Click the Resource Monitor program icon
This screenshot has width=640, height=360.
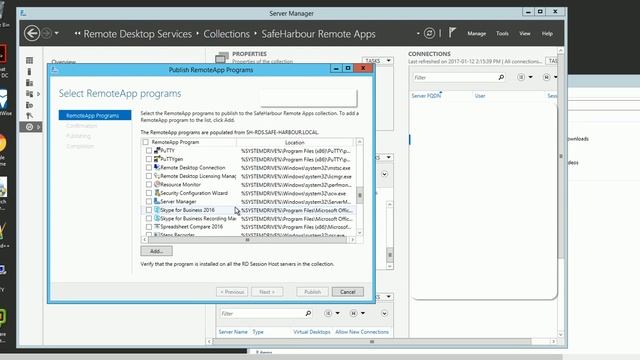tap(157, 184)
